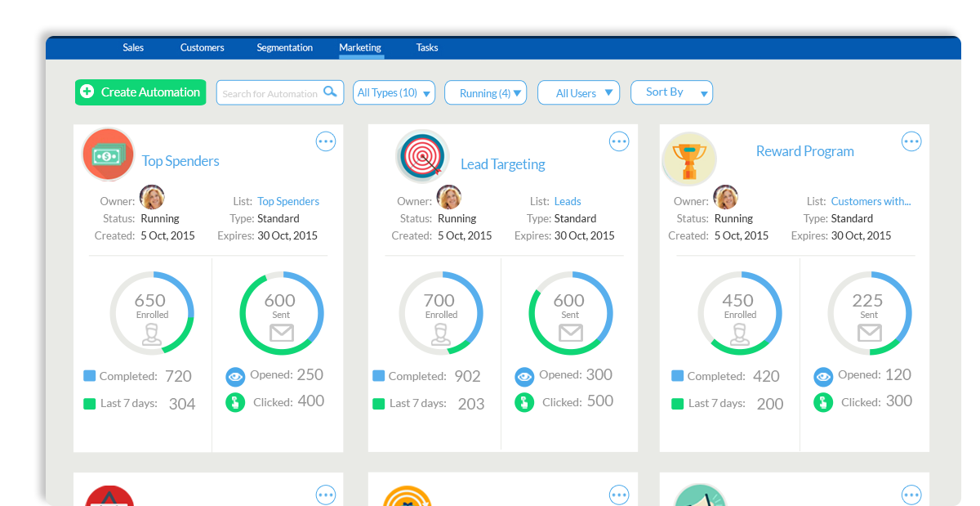Click the 225 Sent donut chart
The height and width of the screenshot is (506, 980).
click(x=870, y=313)
